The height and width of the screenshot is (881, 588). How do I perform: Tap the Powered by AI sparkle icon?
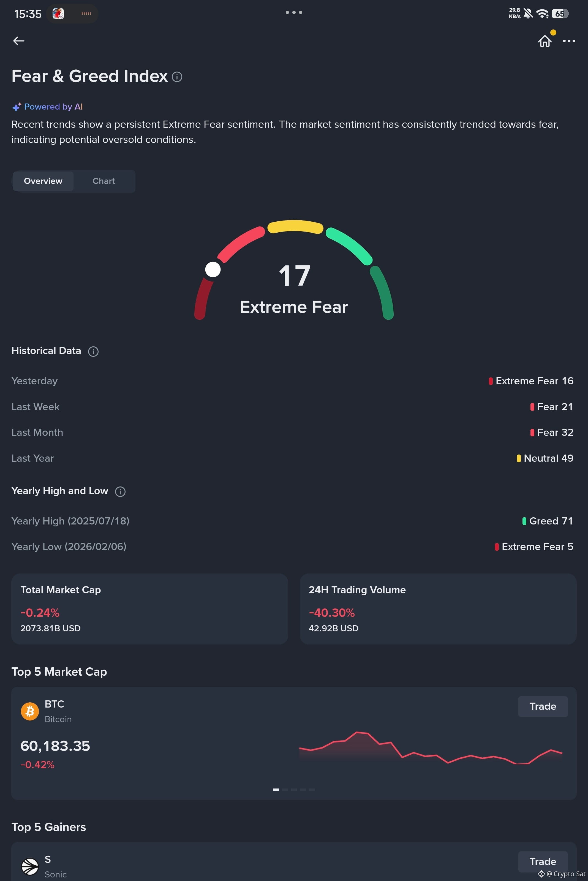coord(17,107)
